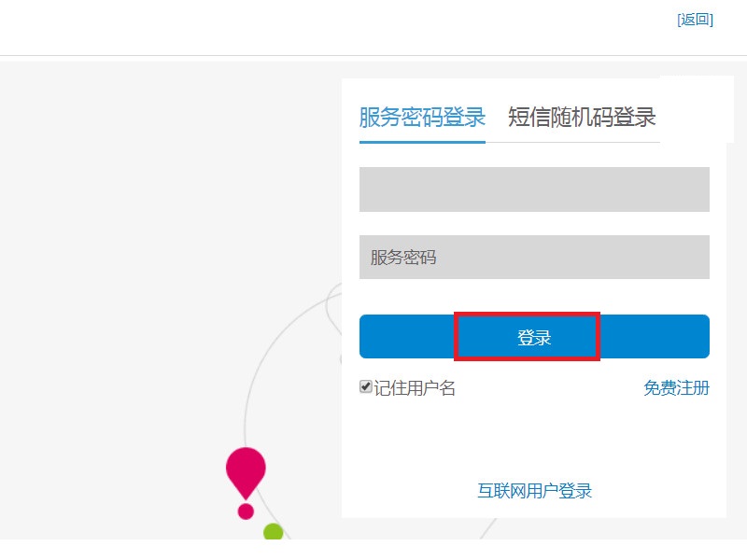
Task: Uncheck the 记住用户名 checkbox
Action: coord(366,386)
